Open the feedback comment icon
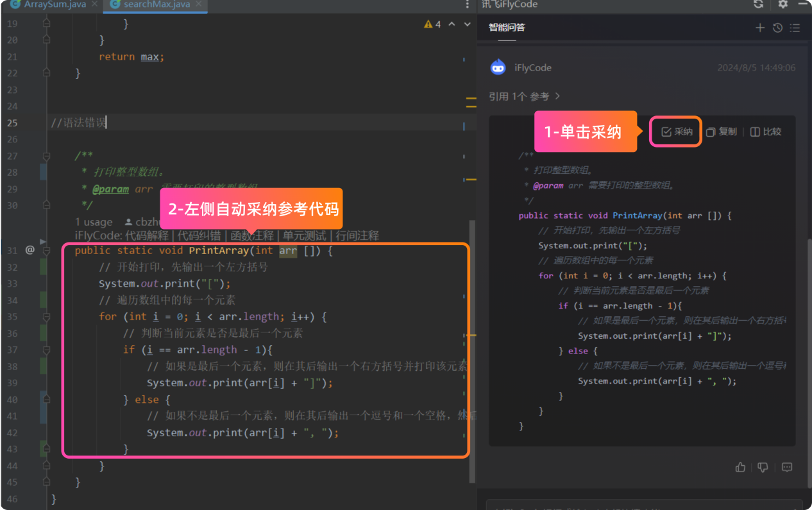812x510 pixels. [x=787, y=467]
